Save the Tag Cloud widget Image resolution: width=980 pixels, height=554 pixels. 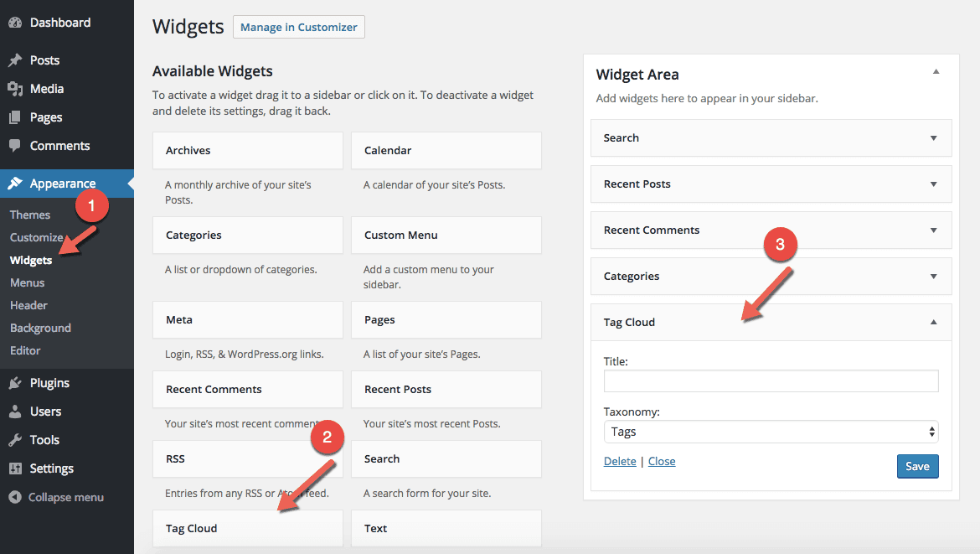coord(917,467)
